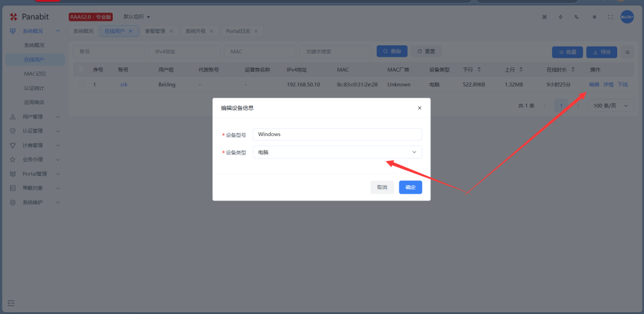Open the language translation icon

(x=577, y=17)
